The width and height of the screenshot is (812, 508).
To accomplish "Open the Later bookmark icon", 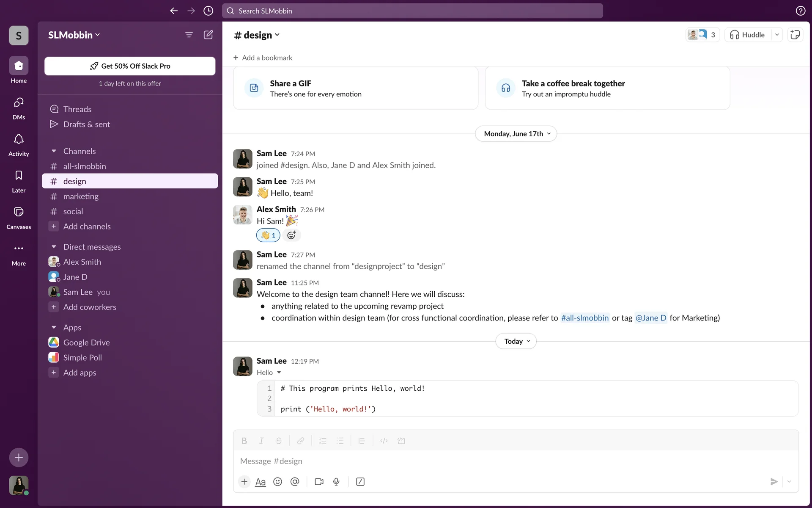I will tap(19, 181).
